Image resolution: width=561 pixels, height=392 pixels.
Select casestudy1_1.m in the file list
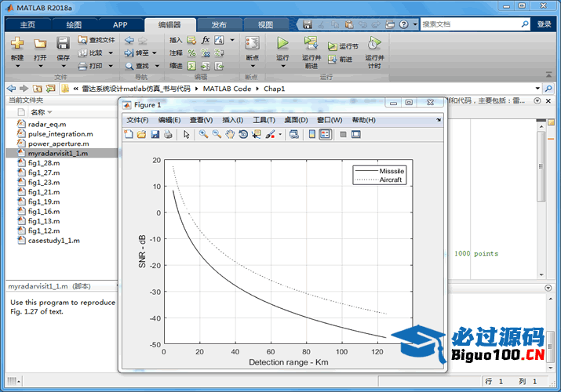[x=53, y=241]
